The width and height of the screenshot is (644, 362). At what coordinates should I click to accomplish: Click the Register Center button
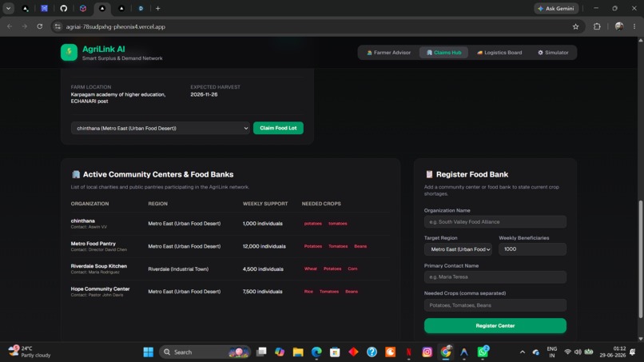495,326
